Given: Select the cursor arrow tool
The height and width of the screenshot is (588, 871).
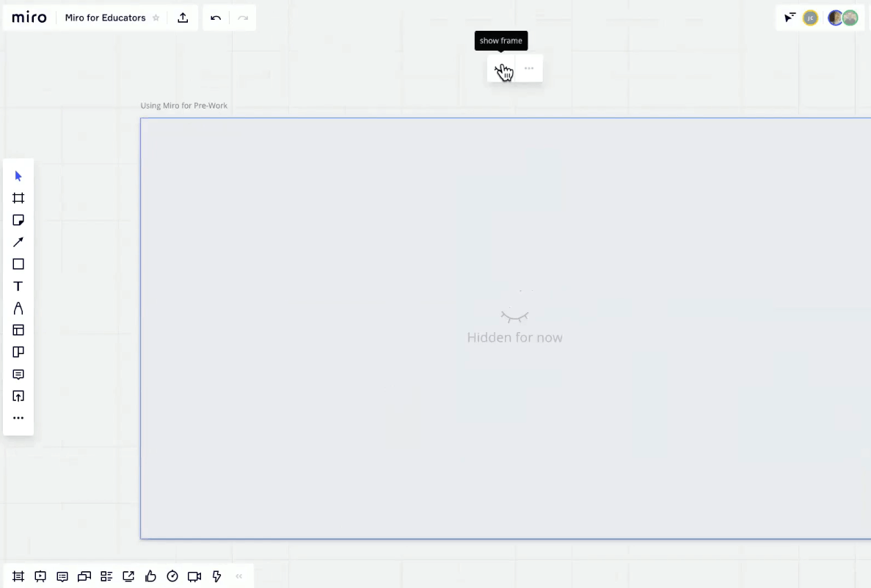Looking at the screenshot, I should (x=18, y=176).
